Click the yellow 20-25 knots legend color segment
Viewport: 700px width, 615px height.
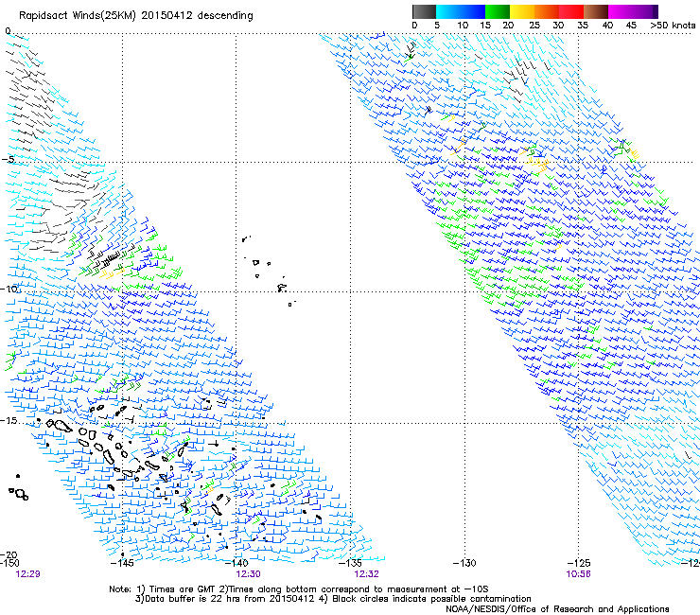coord(522,11)
